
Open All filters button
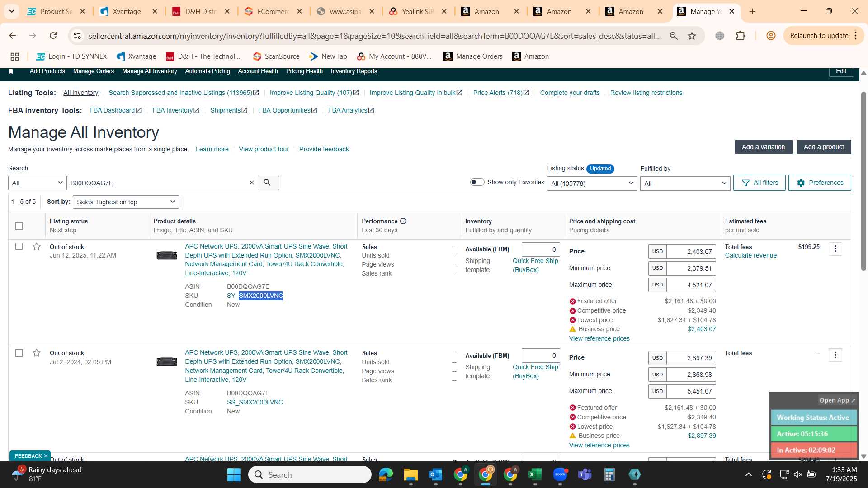(x=759, y=183)
